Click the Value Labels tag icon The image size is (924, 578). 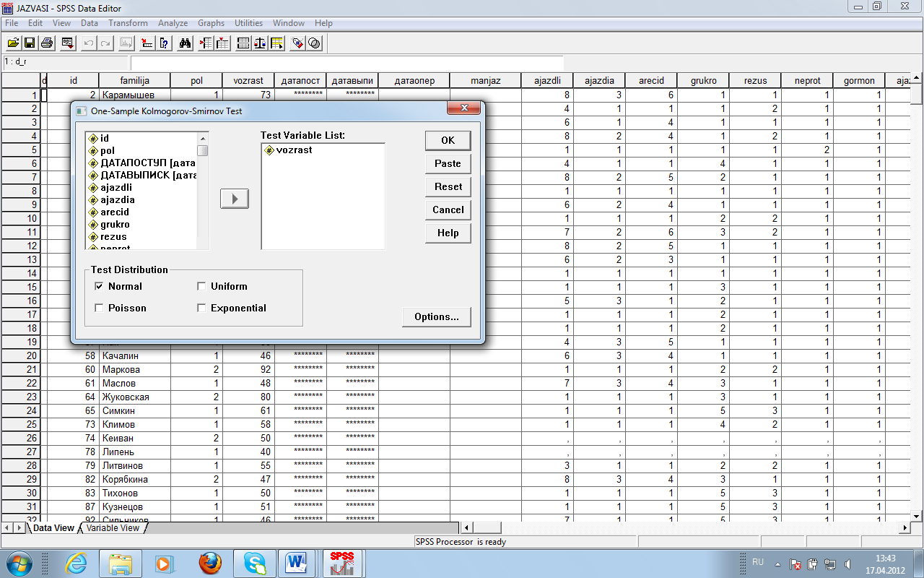pyautogui.click(x=297, y=43)
